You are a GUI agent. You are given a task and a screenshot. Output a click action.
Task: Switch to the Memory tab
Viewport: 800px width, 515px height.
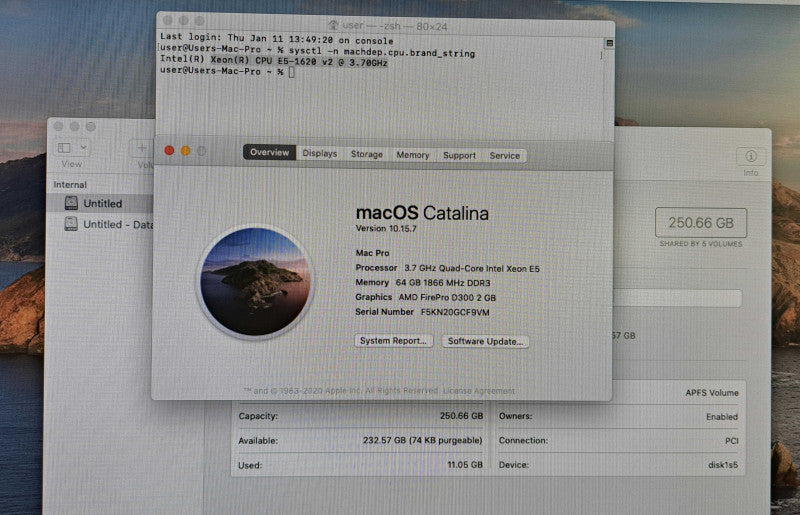click(x=413, y=155)
